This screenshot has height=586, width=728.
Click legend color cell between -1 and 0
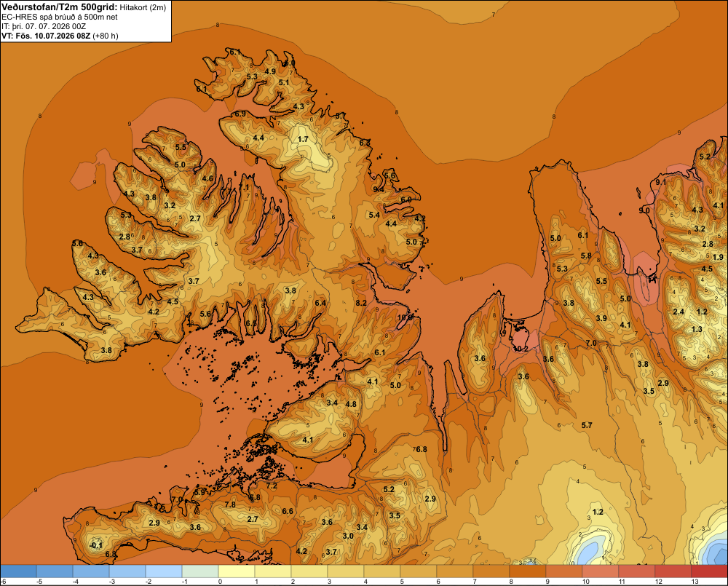pyautogui.click(x=200, y=571)
